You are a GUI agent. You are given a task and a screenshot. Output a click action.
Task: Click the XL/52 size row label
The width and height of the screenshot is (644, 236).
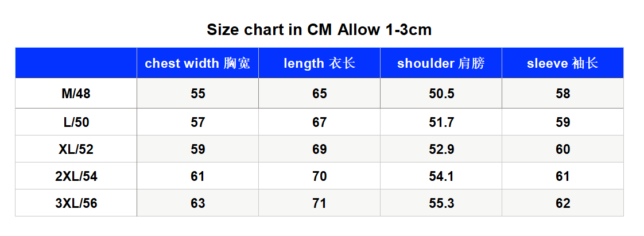(x=76, y=149)
